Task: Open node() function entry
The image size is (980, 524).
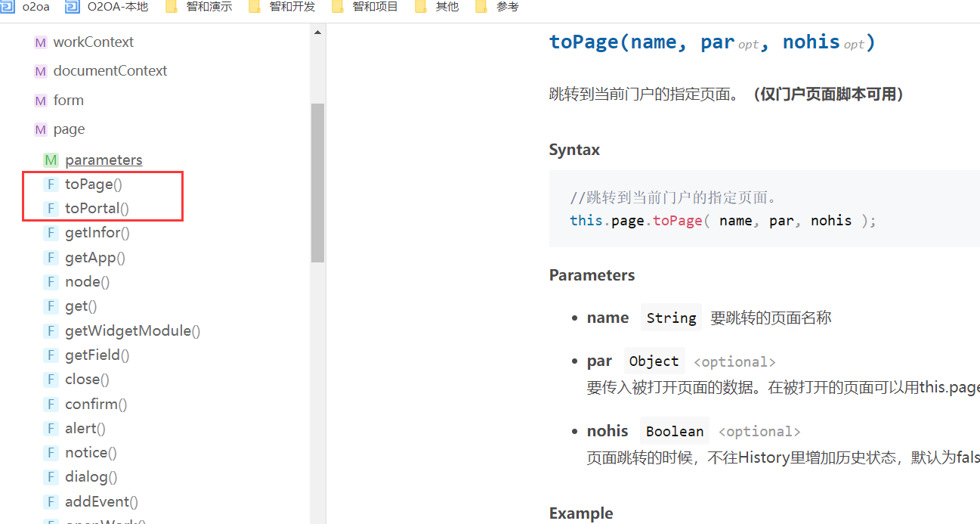Action: (87, 281)
